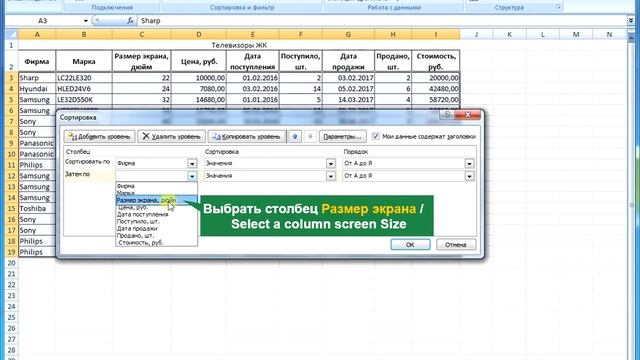Click the Телевизоры ЖК title cell
The image size is (640, 360).
[x=239, y=45]
